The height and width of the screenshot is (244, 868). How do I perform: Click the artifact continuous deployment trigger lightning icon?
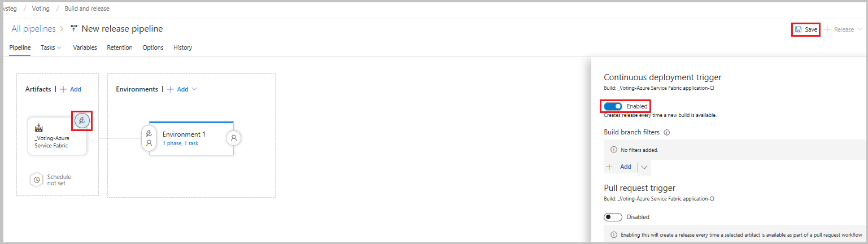(x=82, y=120)
